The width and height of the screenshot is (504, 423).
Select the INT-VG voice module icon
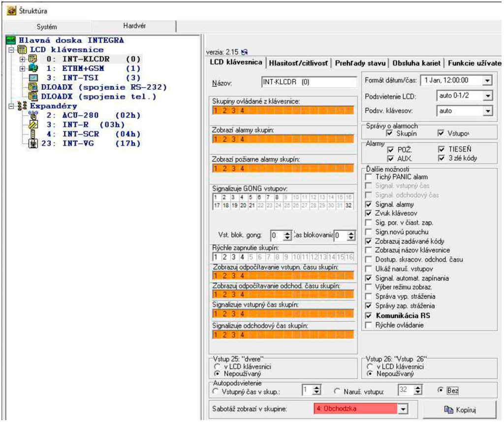(x=33, y=143)
